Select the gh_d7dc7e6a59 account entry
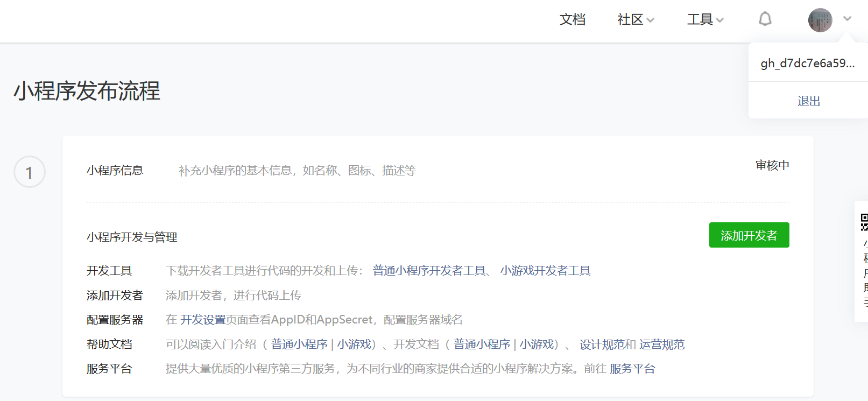 coord(807,63)
